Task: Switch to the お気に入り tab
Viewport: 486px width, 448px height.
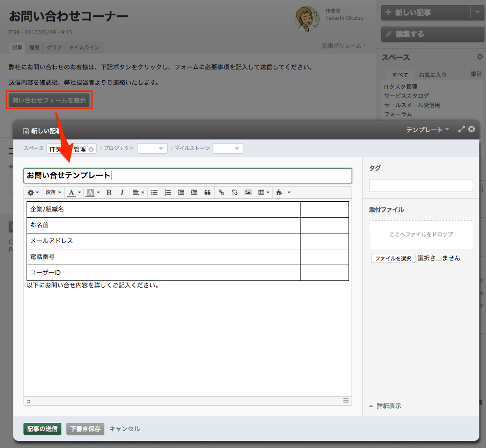Action: [432, 75]
